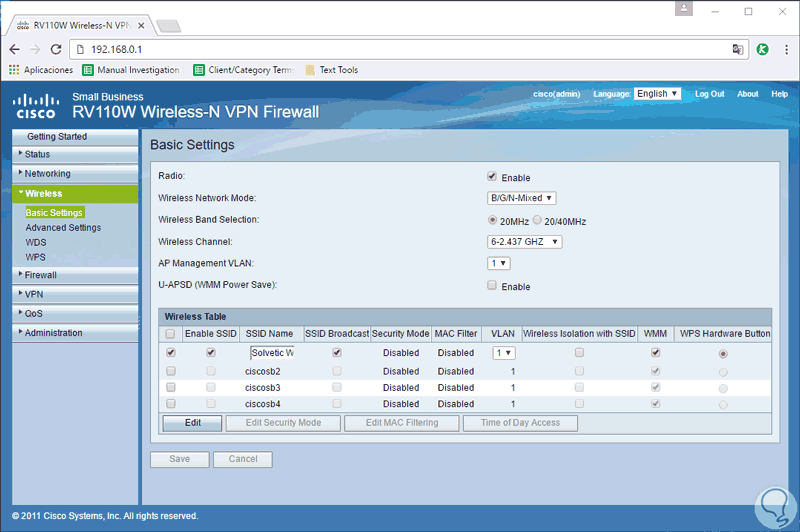Select Basic Settings in Wireless menu
This screenshot has height=532, width=800.
pos(54,213)
